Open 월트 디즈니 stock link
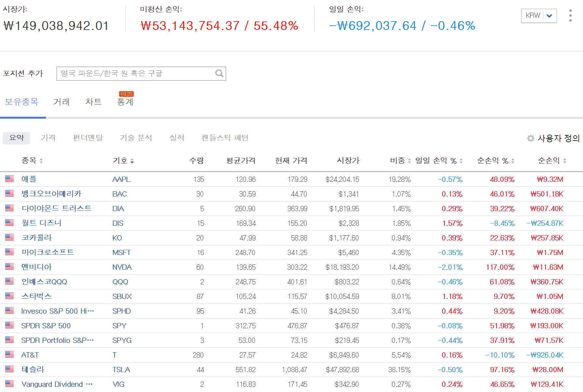This screenshot has height=392, width=583. [x=41, y=223]
